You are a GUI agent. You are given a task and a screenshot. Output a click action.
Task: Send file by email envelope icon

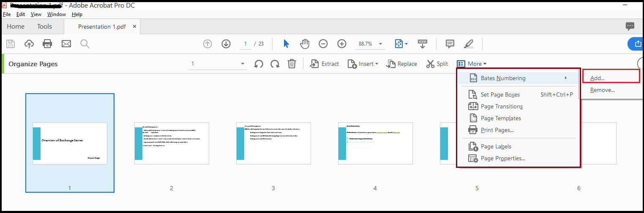[66, 44]
